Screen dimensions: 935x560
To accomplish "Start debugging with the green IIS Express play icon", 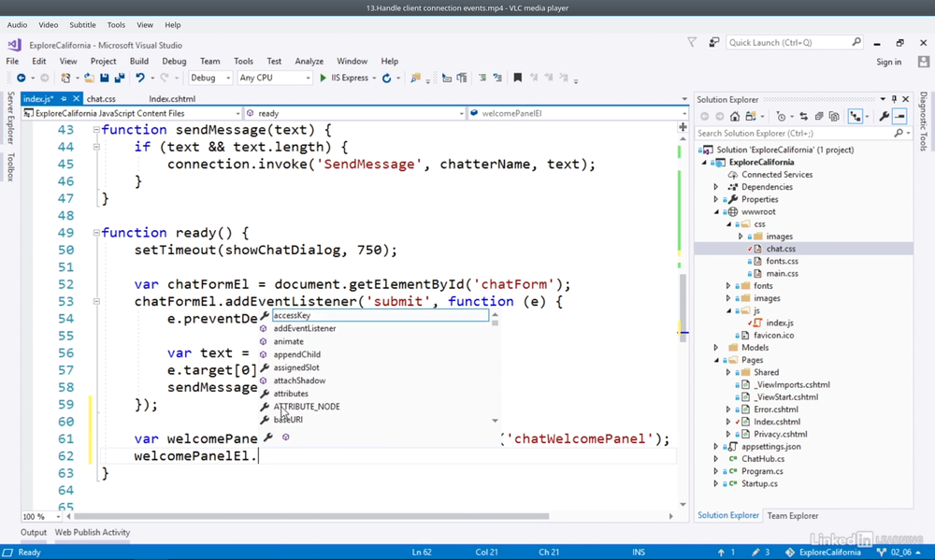I will coord(324,79).
